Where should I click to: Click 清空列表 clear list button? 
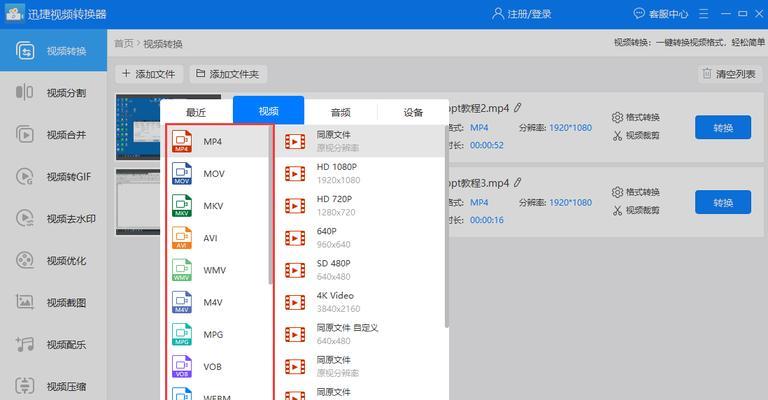point(729,74)
